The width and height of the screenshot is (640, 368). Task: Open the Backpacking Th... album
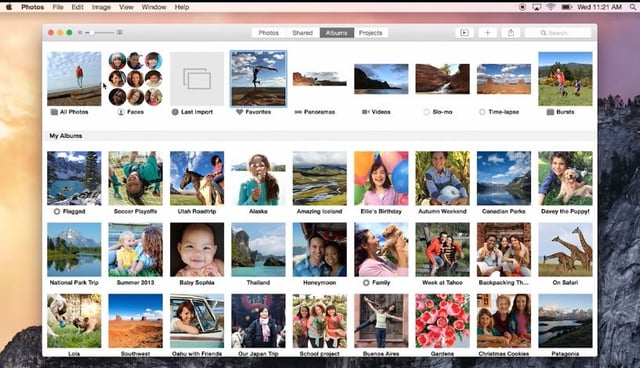(504, 249)
